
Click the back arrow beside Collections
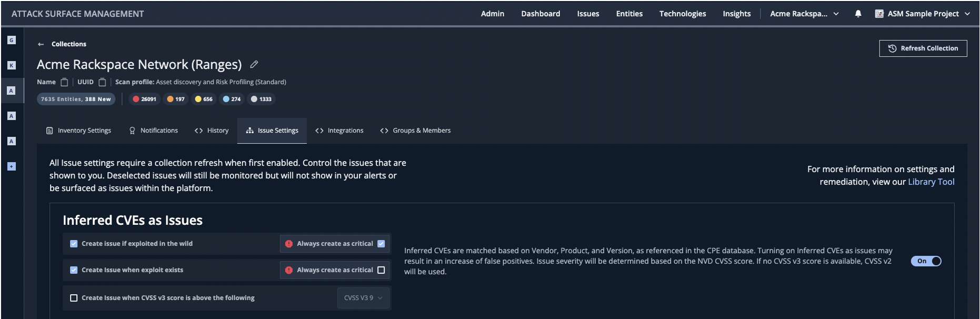41,44
